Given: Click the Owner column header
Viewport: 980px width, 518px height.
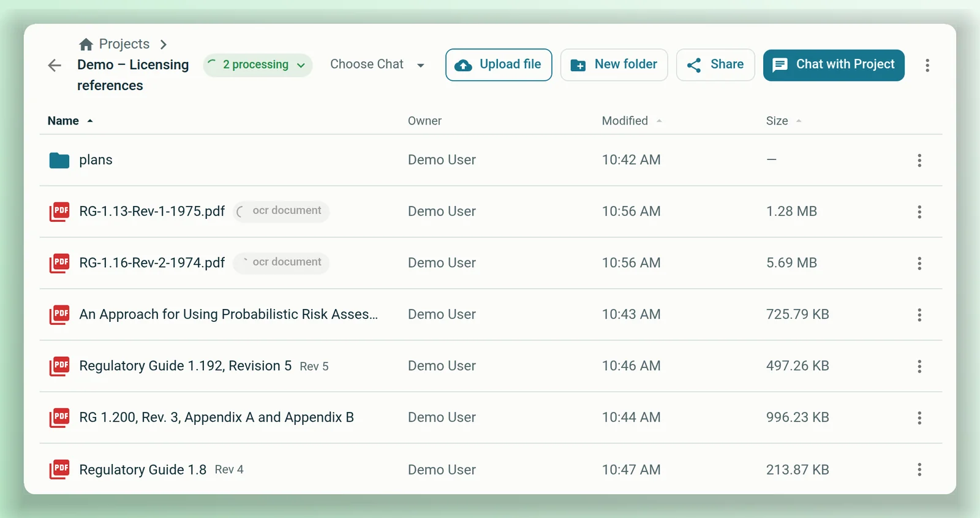Looking at the screenshot, I should tap(424, 121).
